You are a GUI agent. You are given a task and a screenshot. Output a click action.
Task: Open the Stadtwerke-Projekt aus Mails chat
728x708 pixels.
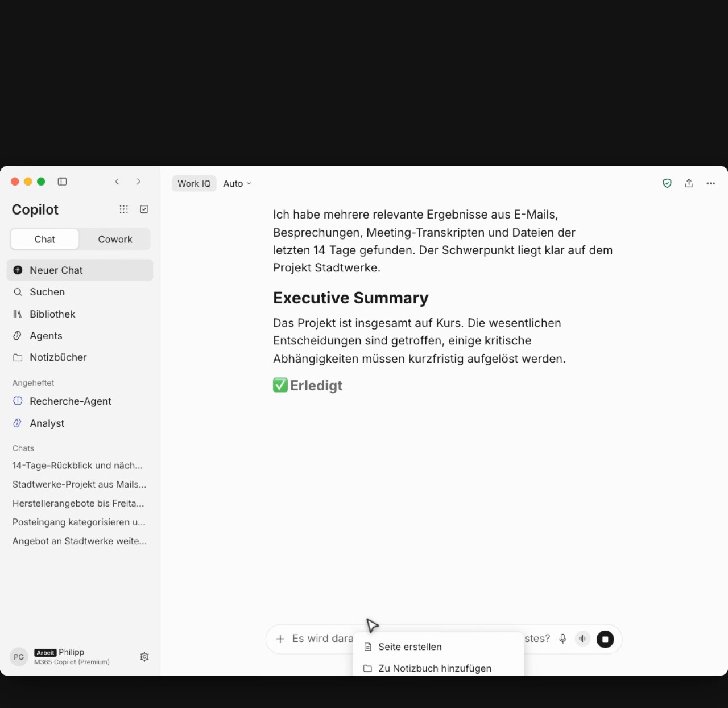pyautogui.click(x=80, y=484)
